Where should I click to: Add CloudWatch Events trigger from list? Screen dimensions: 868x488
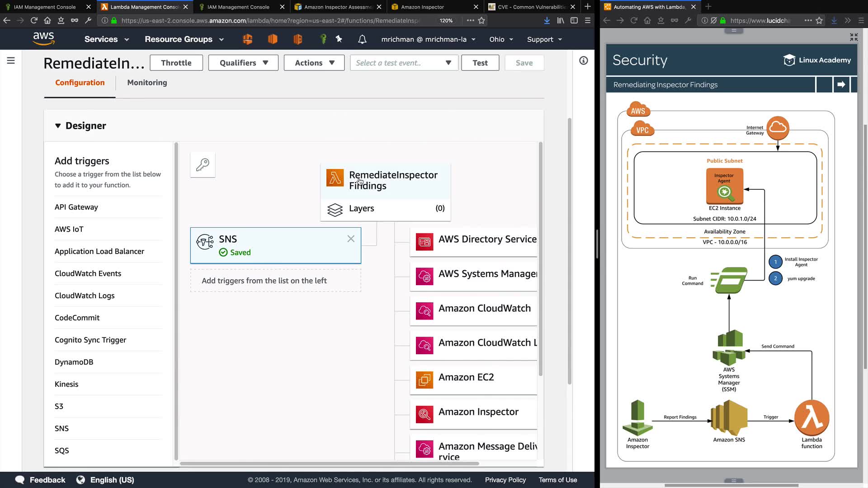point(88,273)
